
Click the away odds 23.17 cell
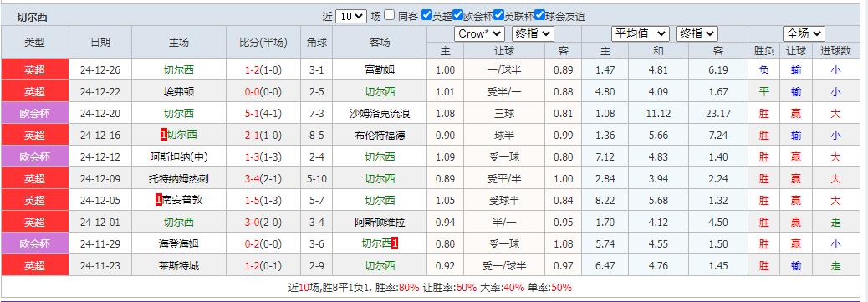(718, 114)
